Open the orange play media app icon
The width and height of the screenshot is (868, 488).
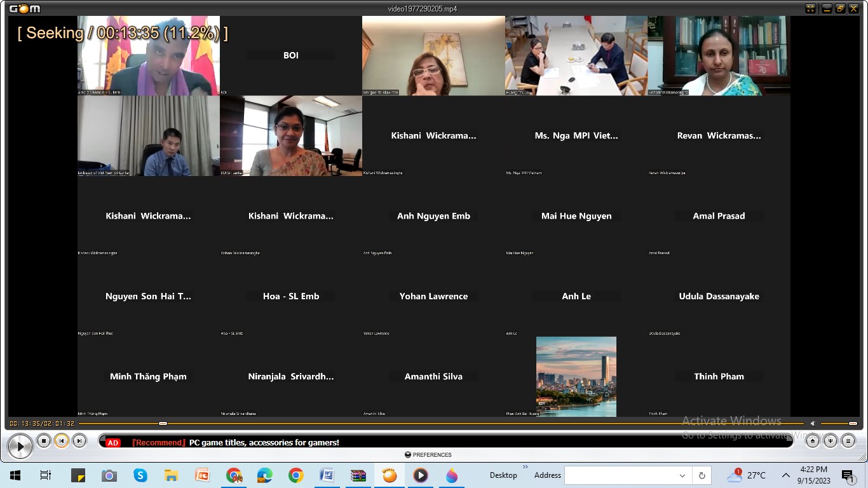click(421, 475)
